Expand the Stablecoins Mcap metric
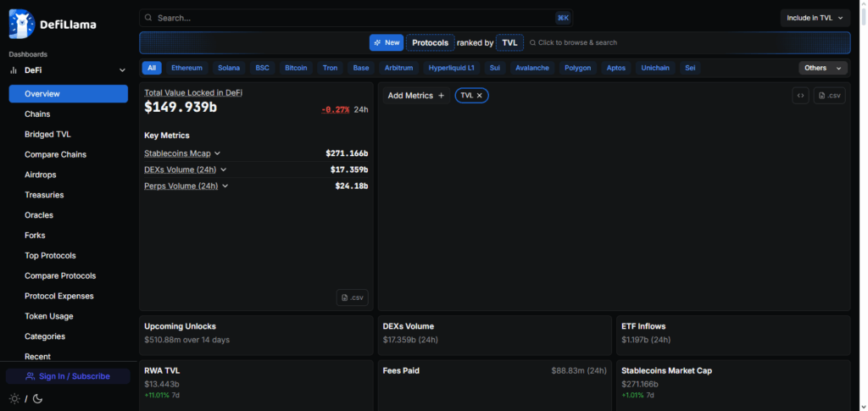 pos(218,153)
